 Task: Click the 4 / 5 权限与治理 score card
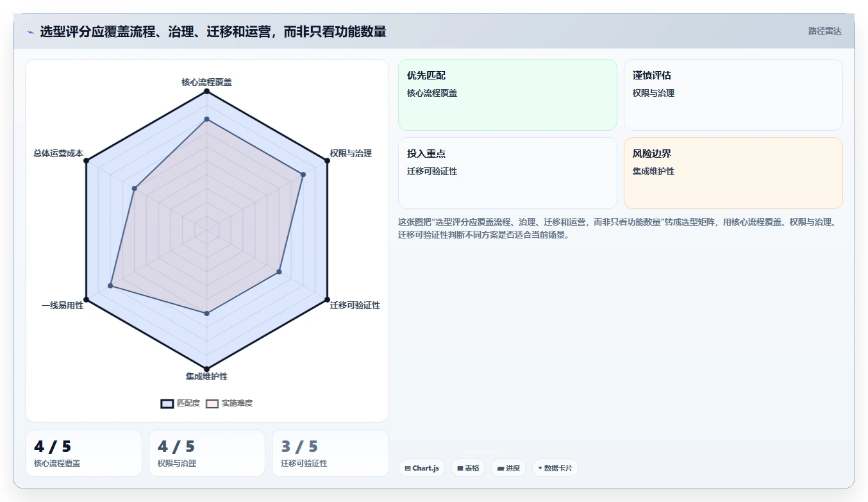[207, 453]
